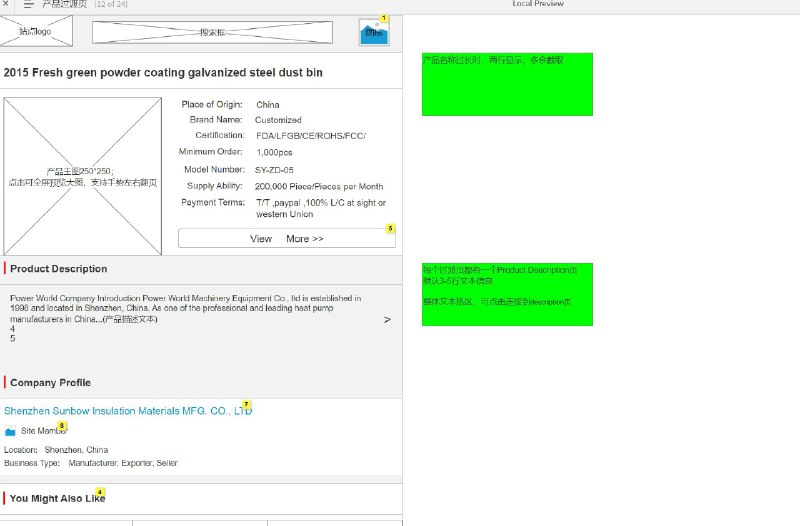
Task: Click the 'Place of Origin:' label
Action: coord(212,104)
